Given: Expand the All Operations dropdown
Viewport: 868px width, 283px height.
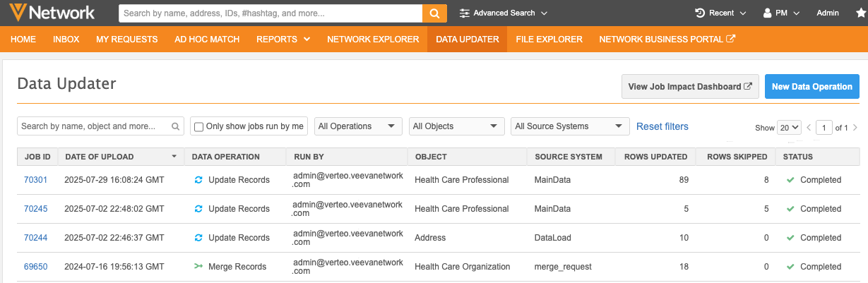Looking at the screenshot, I should 358,126.
